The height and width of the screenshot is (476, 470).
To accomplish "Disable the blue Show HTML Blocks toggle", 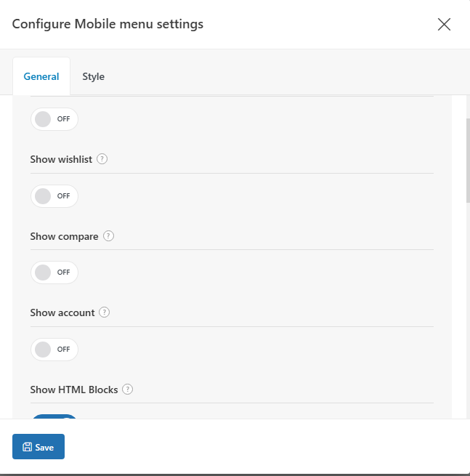I will tap(54, 416).
